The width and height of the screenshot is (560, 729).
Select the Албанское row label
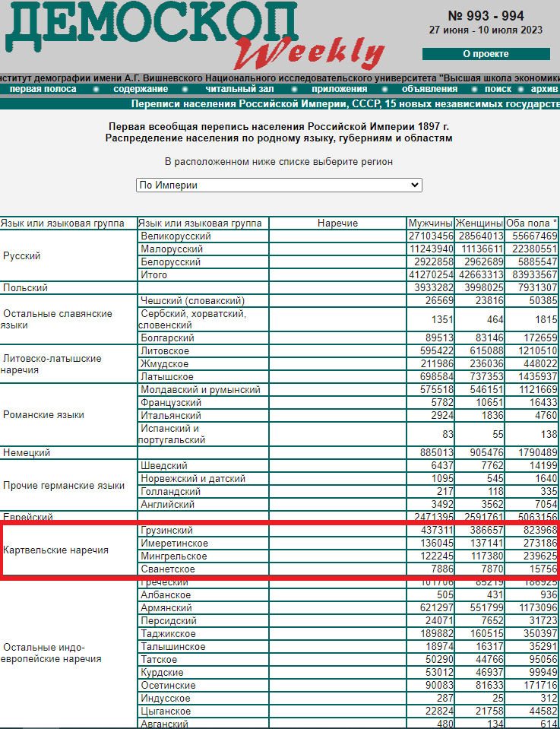166,595
